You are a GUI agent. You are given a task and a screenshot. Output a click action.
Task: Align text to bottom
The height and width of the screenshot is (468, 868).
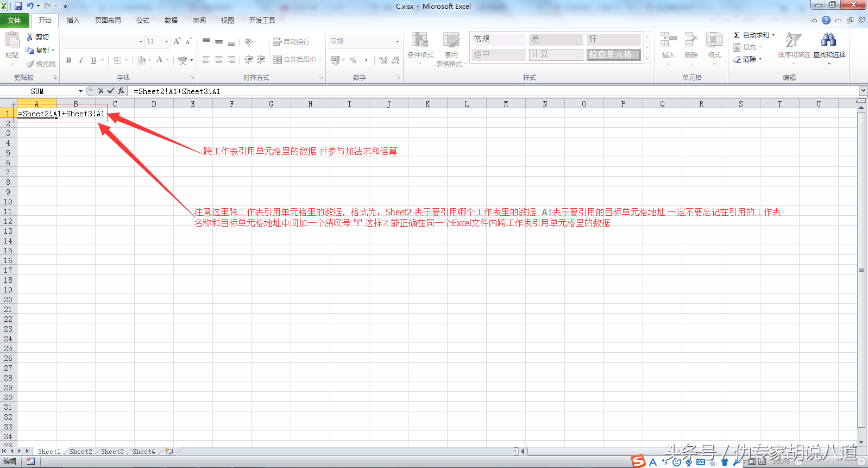point(231,41)
